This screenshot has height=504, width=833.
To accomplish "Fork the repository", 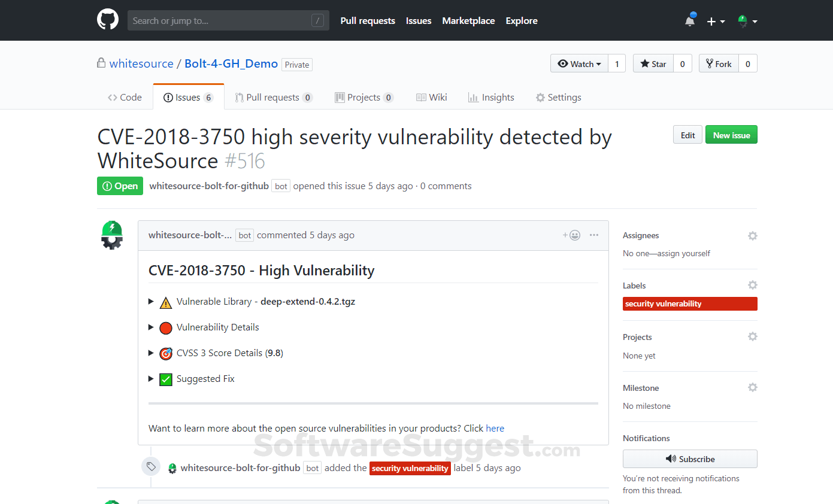I will coord(719,63).
